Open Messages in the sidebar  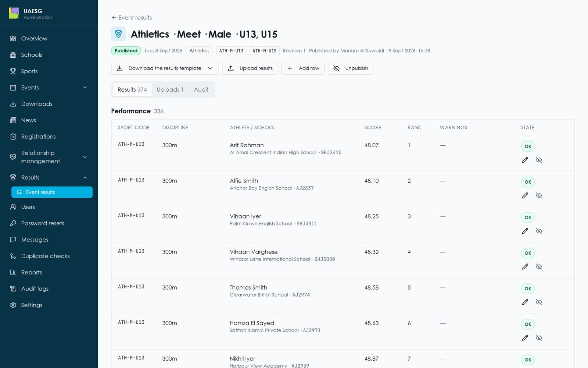[x=49, y=240]
